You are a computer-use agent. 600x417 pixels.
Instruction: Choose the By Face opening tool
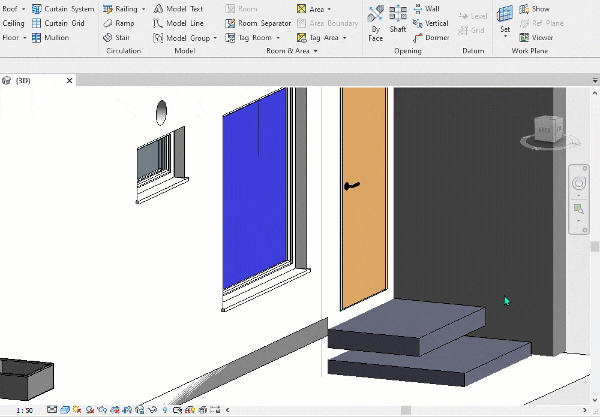[375, 23]
